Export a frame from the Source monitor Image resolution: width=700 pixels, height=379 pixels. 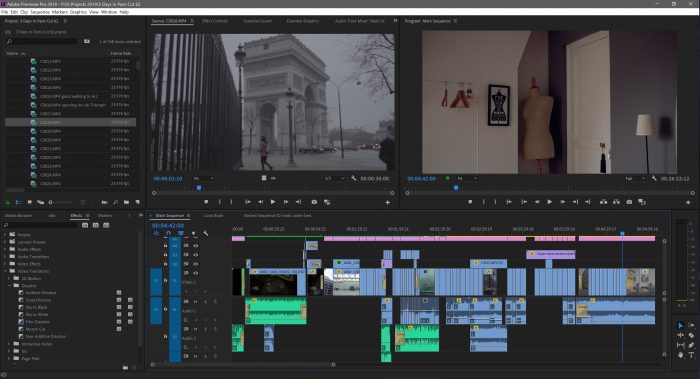click(314, 202)
